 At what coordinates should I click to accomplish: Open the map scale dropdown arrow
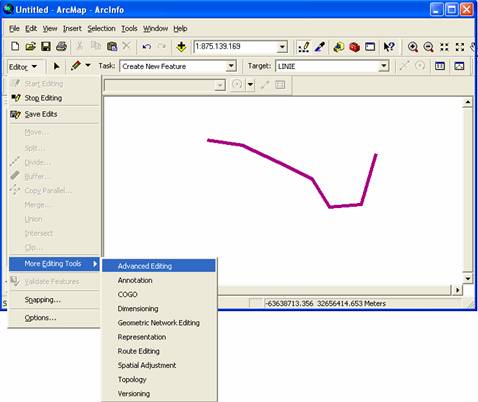282,47
